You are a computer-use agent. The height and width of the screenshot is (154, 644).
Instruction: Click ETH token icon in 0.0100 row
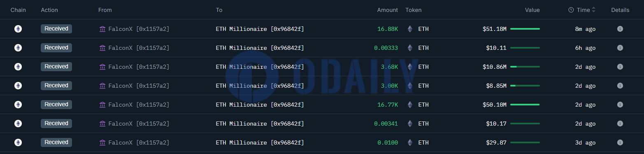coord(410,142)
